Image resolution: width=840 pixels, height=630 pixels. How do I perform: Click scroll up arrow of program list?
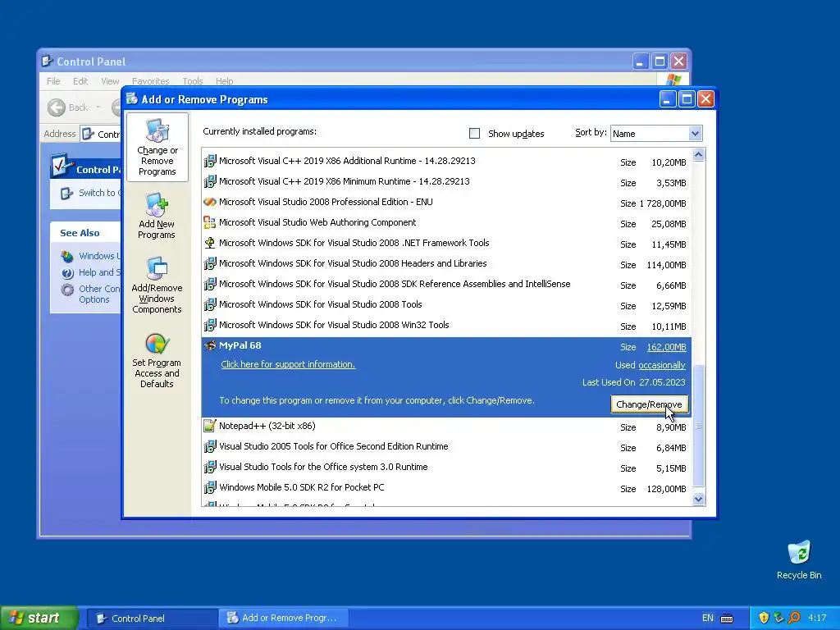[698, 155]
